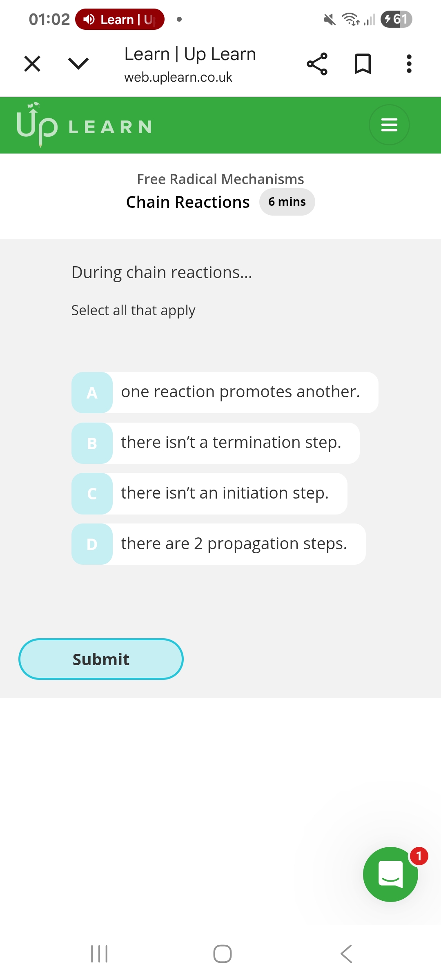Open the Up Learn hamburger menu
Viewport: 441px width, 980px height.
(x=389, y=125)
